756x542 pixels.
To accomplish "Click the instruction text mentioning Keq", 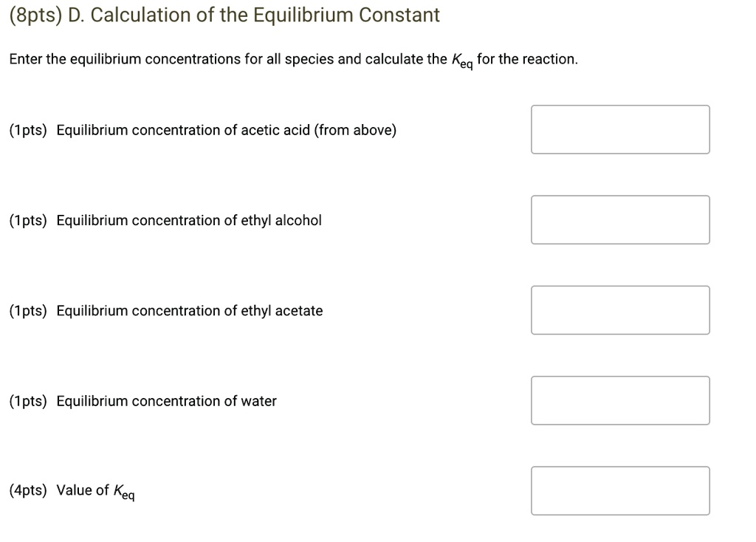I will click(x=292, y=58).
